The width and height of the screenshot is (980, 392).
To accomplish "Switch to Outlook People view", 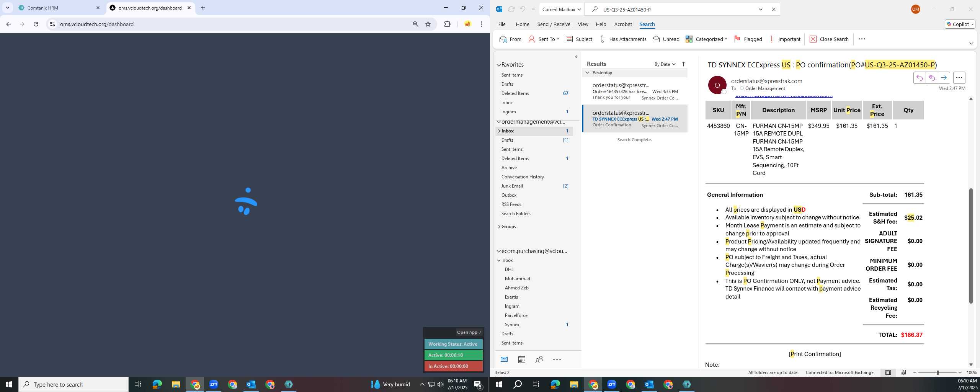I will 539,359.
